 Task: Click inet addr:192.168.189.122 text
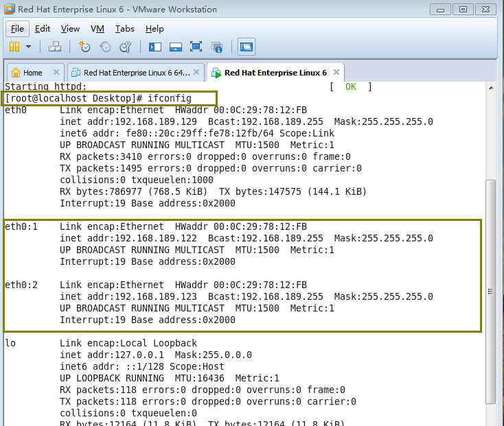(128, 238)
